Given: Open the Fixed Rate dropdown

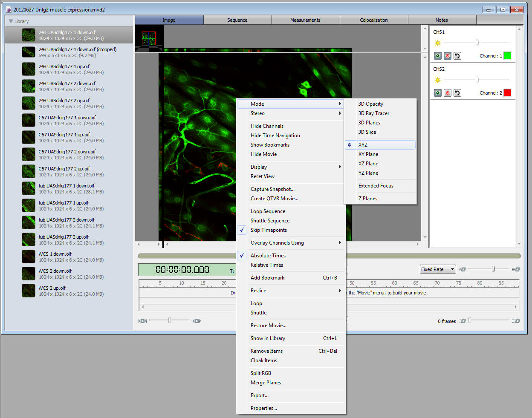Looking at the screenshot, I should [x=438, y=269].
